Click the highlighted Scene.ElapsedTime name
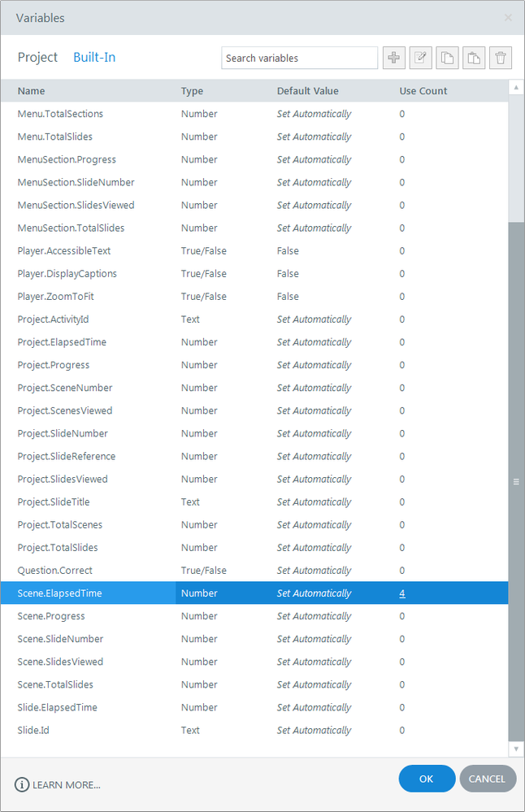 coord(59,593)
